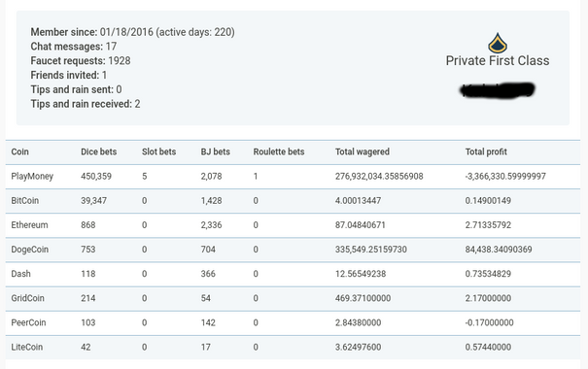Select the Total wagered column header
The image size is (588, 369).
coord(363,151)
